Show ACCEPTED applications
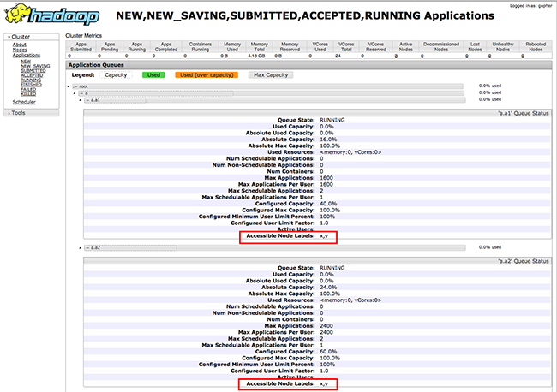 click(31, 75)
